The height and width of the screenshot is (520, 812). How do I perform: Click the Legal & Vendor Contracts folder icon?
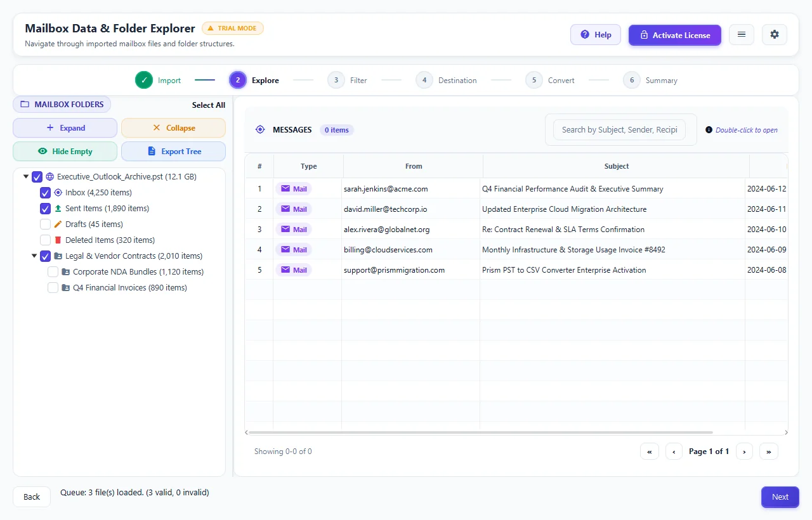pyautogui.click(x=58, y=256)
